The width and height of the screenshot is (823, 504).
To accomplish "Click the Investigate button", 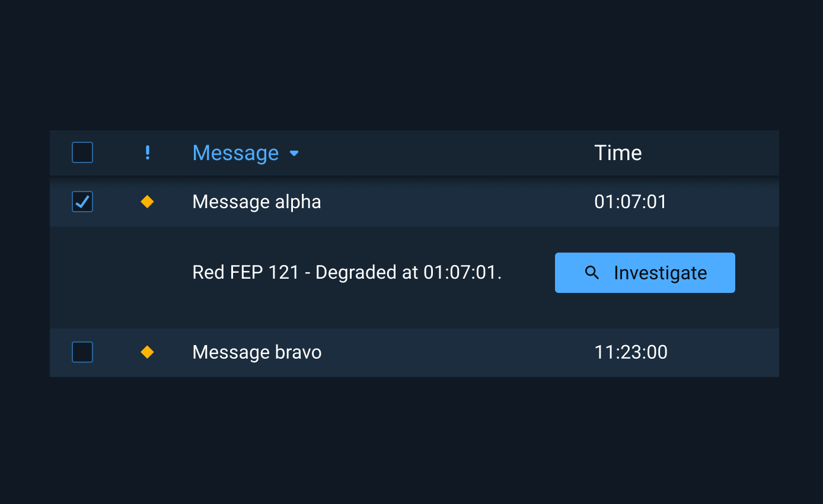I will click(x=645, y=273).
